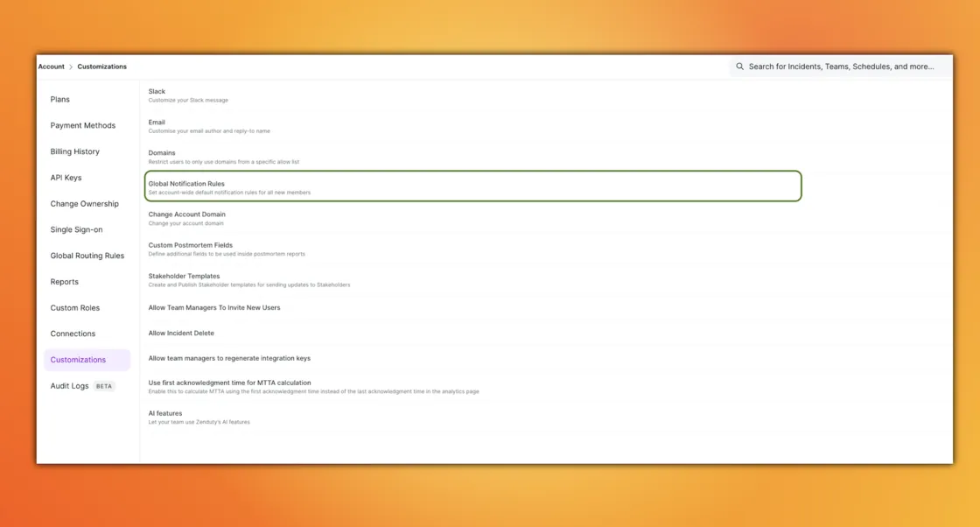Open the Reports section
This screenshot has width=980, height=527.
[65, 281]
